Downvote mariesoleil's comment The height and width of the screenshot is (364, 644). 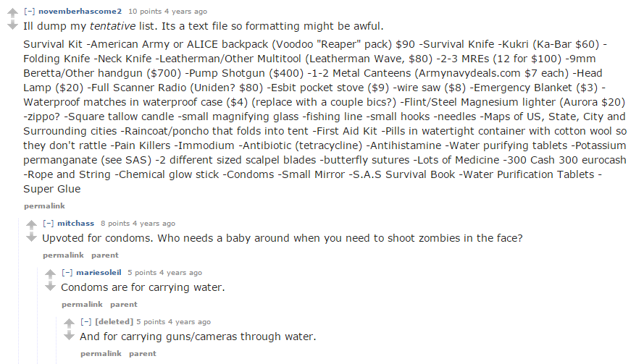tap(51, 286)
